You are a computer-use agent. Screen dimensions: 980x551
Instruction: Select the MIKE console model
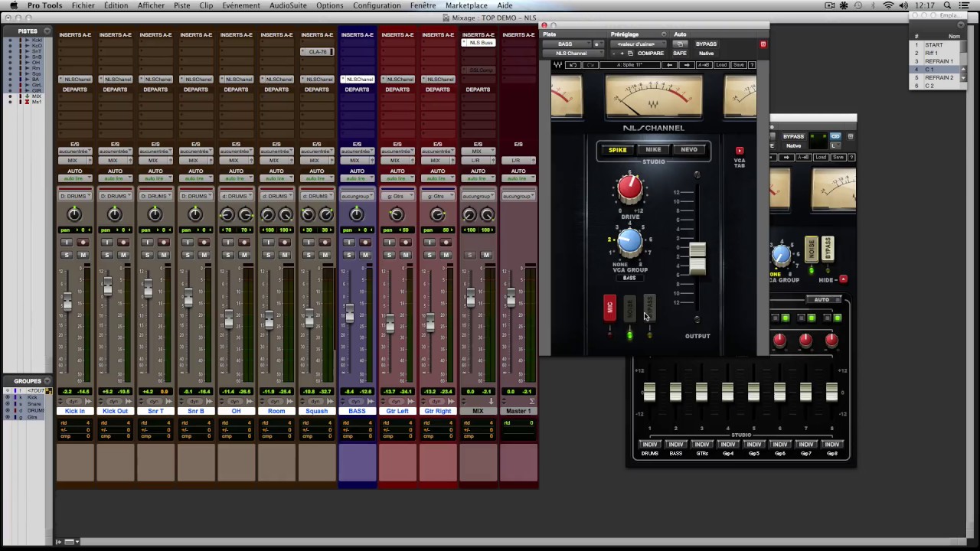pyautogui.click(x=653, y=150)
